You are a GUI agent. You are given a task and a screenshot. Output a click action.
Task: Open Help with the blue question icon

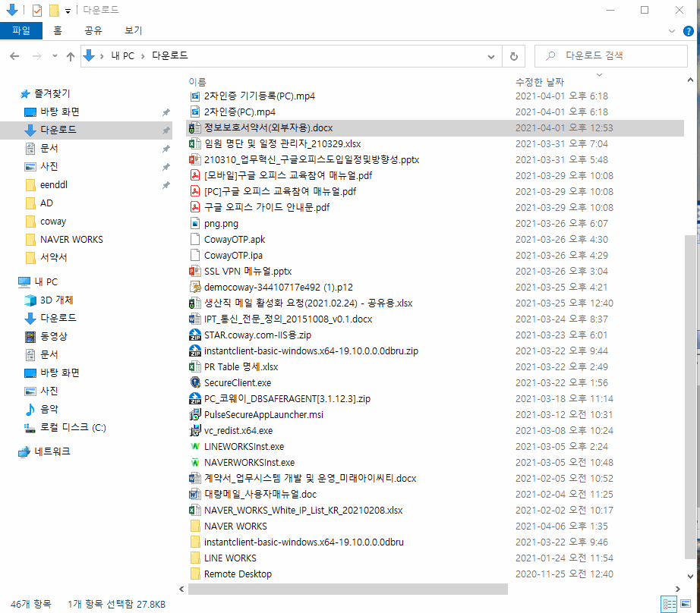point(689,31)
